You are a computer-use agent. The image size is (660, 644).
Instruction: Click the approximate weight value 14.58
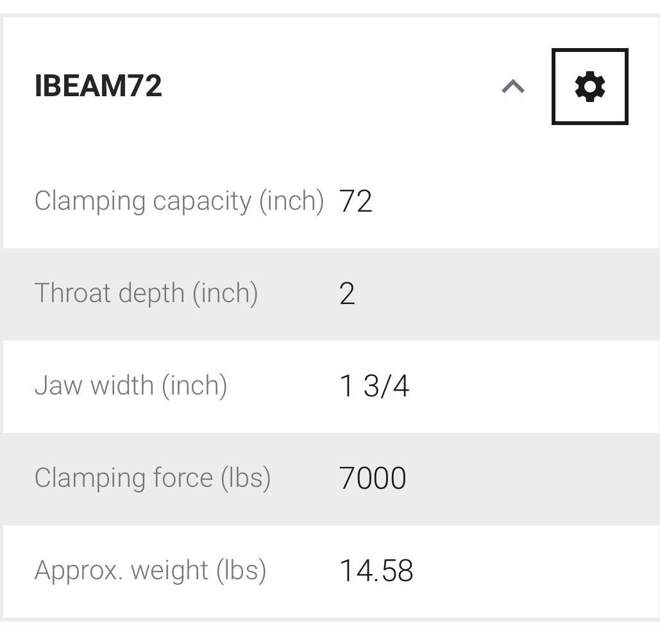click(376, 572)
